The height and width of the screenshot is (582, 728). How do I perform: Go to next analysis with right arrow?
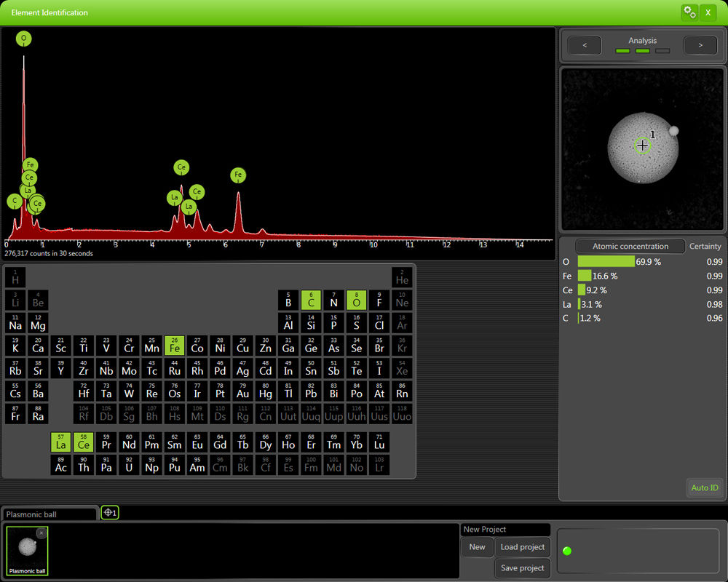(x=700, y=46)
